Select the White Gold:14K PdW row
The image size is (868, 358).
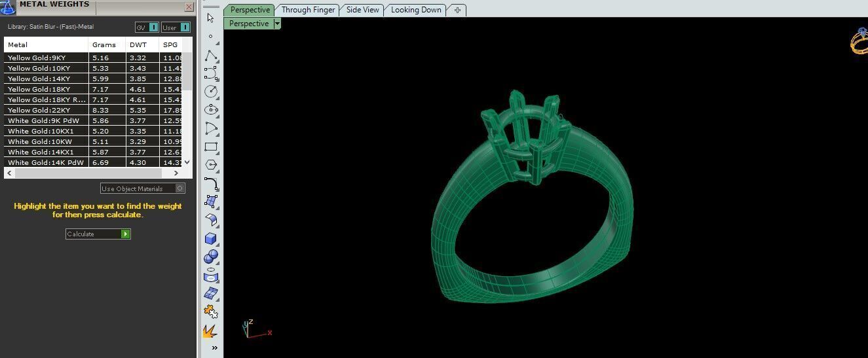coord(93,162)
